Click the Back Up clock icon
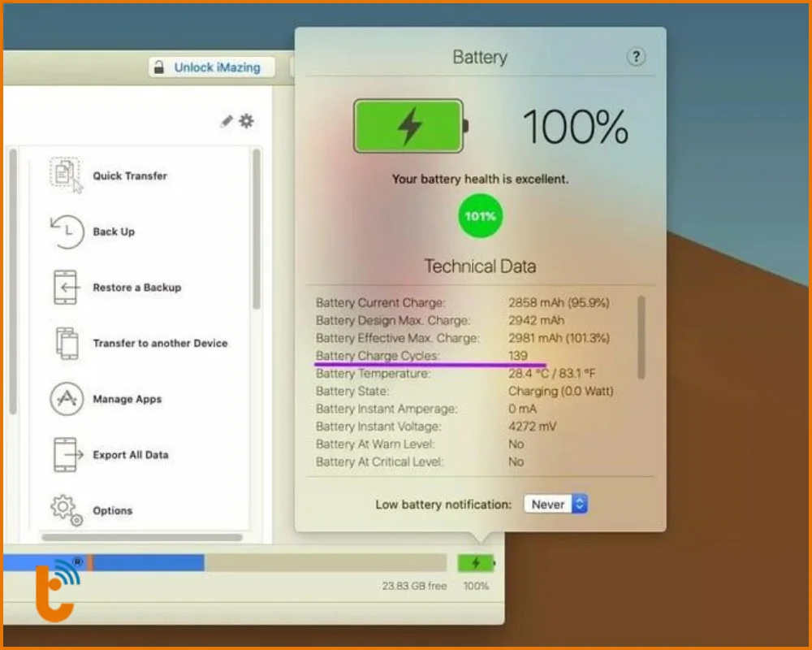The width and height of the screenshot is (812, 650). tap(66, 232)
